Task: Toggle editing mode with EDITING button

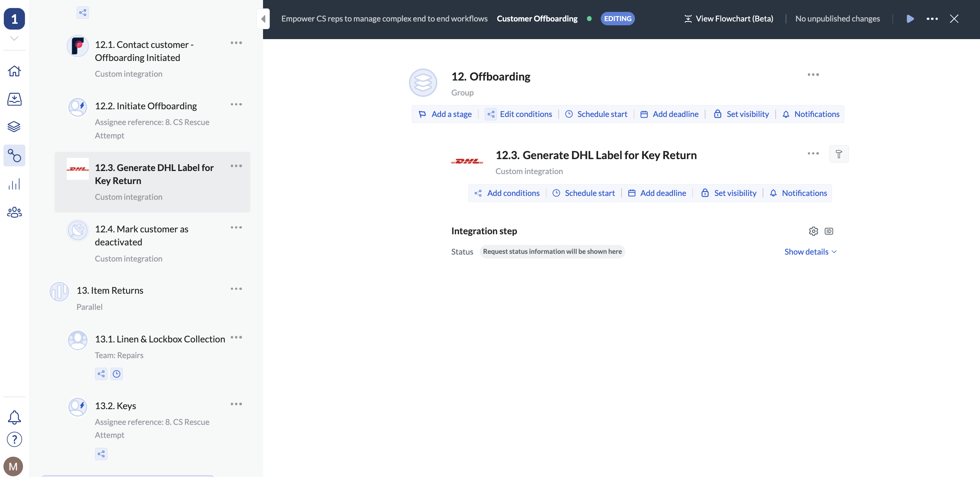Action: tap(617, 18)
